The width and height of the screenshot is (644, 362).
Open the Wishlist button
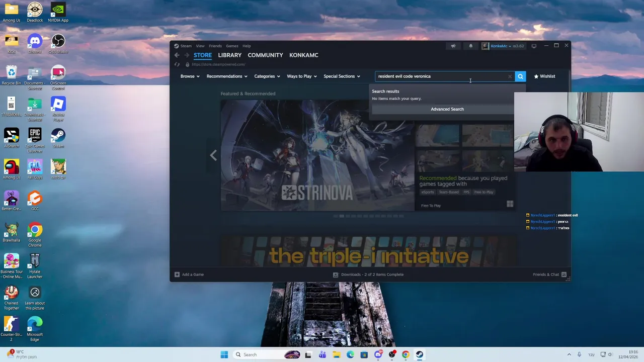[x=544, y=76]
